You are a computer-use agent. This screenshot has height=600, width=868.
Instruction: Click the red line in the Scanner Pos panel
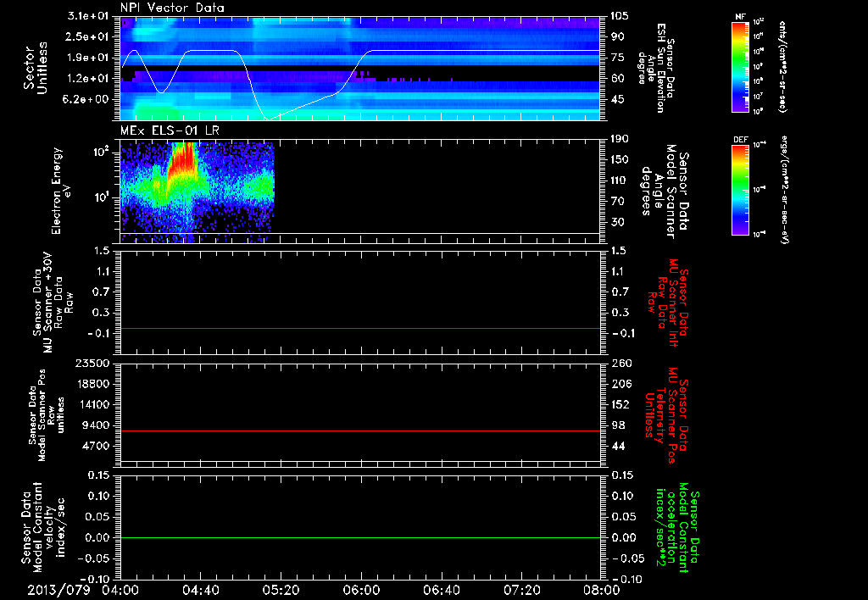coord(359,431)
